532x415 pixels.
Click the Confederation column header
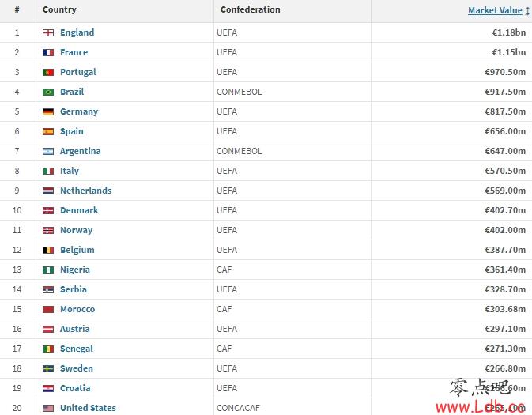click(251, 9)
